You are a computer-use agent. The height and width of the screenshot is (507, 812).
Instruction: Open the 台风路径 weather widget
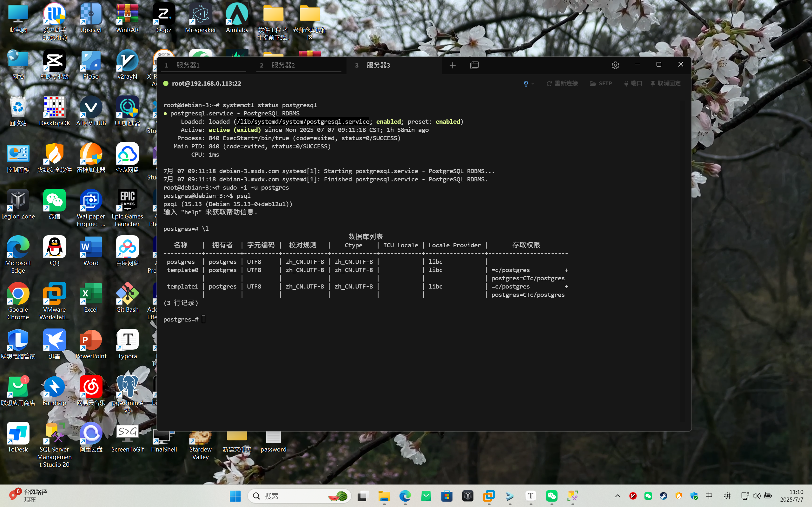(29, 496)
